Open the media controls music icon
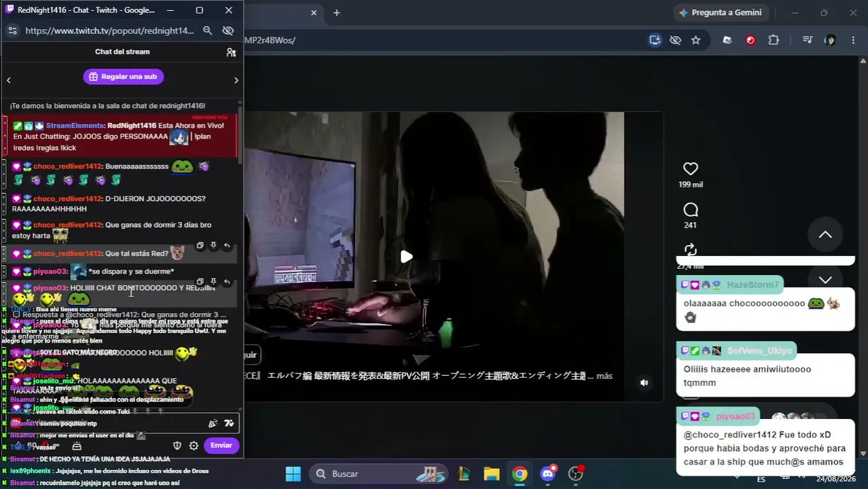This screenshot has width=868, height=489. pos(808,40)
